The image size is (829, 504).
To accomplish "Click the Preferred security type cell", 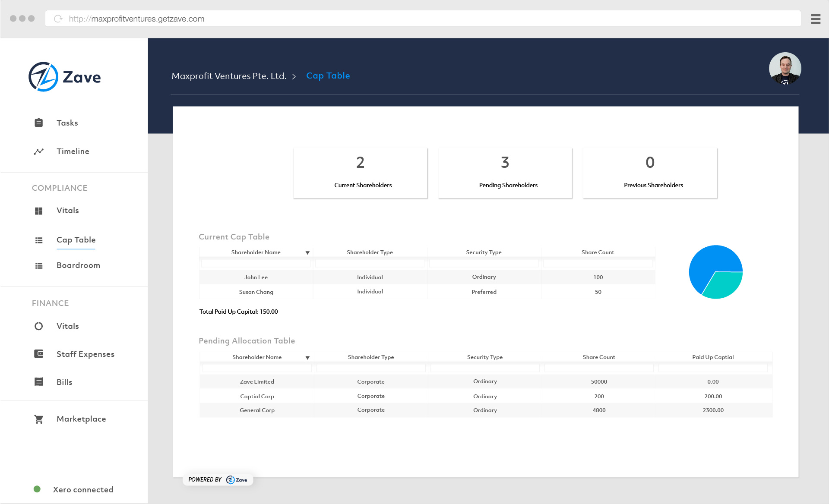I will (484, 292).
